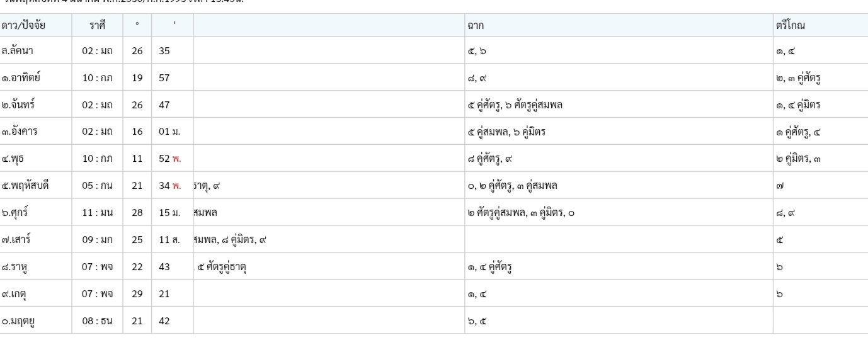The height and width of the screenshot is (340, 868).
Task: Click the 05 : กน zodiac cell
Action: (97, 186)
